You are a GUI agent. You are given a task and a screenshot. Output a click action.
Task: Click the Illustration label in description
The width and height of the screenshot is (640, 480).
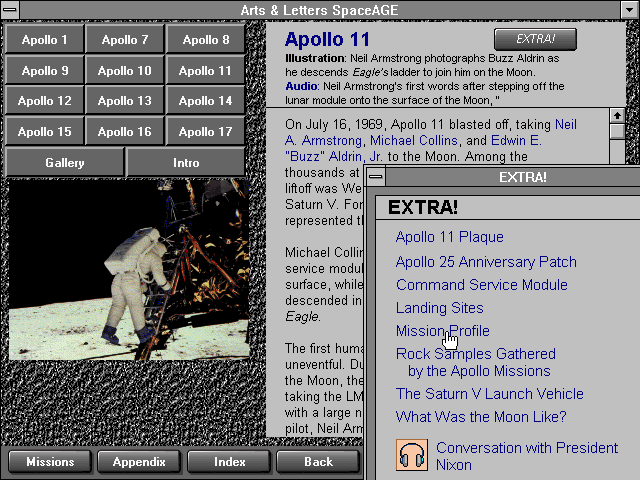315,58
